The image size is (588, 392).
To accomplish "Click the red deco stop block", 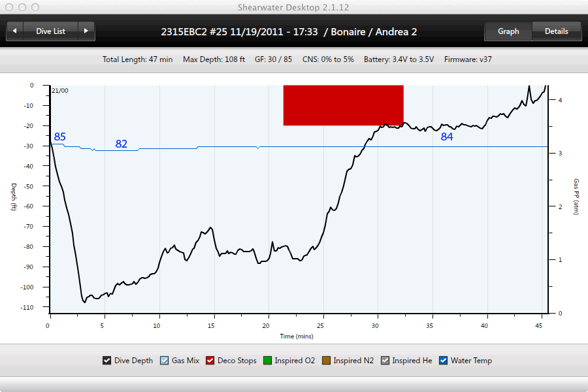I will pos(343,105).
